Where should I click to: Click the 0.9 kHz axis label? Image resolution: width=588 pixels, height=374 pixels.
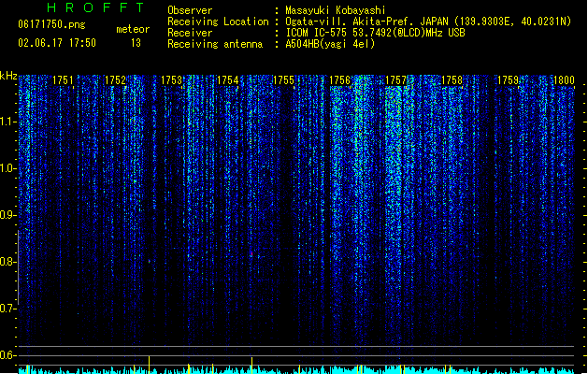click(7, 215)
